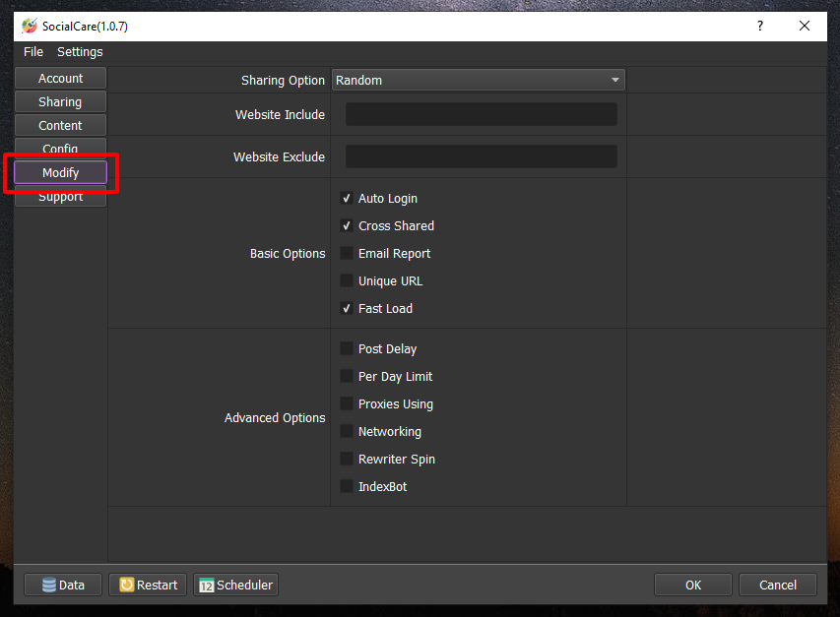Click the SocialCare app icon in title bar
840x617 pixels.
point(30,26)
